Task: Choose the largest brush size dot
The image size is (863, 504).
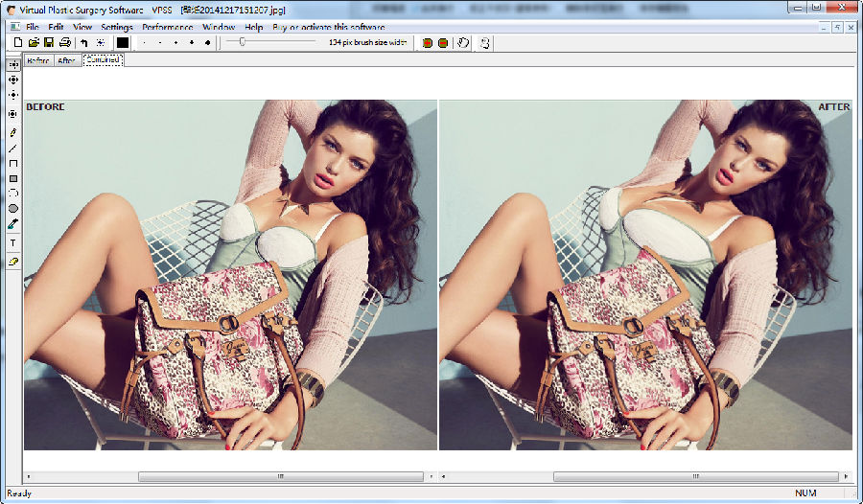Action: click(x=207, y=42)
